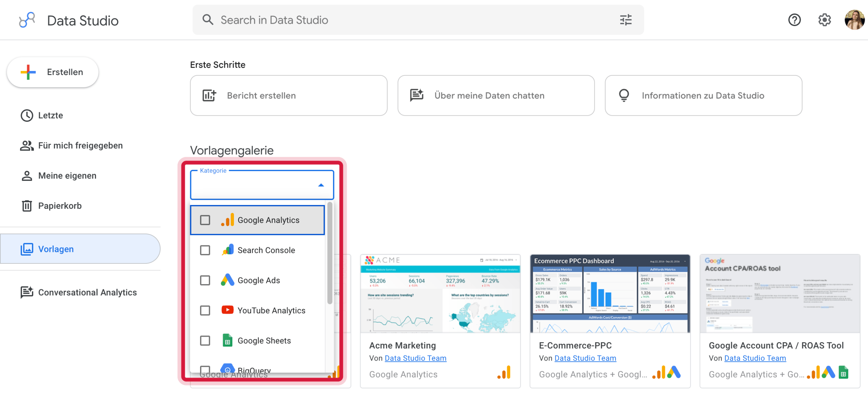Check the Google Analytics checkbox

click(x=205, y=220)
